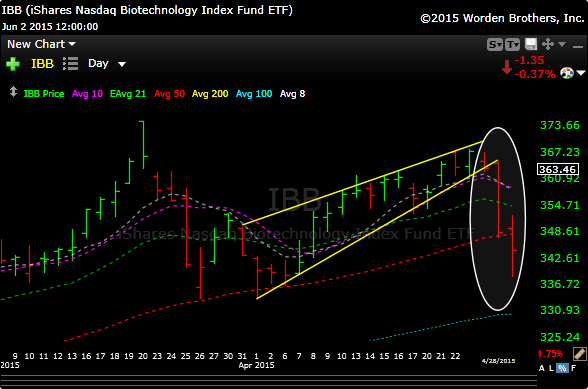Click the -0.37% percent change value
Image resolution: width=588 pixels, height=389 pixels.
[535, 74]
